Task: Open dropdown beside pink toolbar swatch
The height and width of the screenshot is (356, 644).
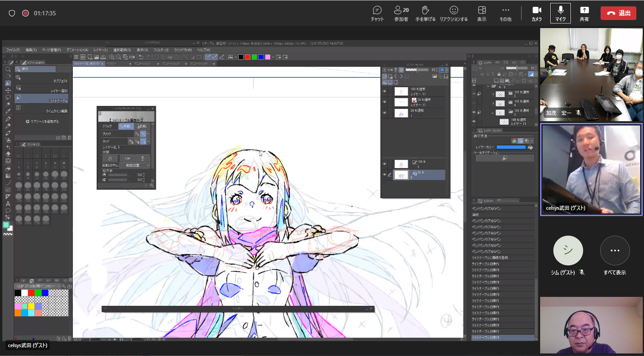Action: pos(273,57)
